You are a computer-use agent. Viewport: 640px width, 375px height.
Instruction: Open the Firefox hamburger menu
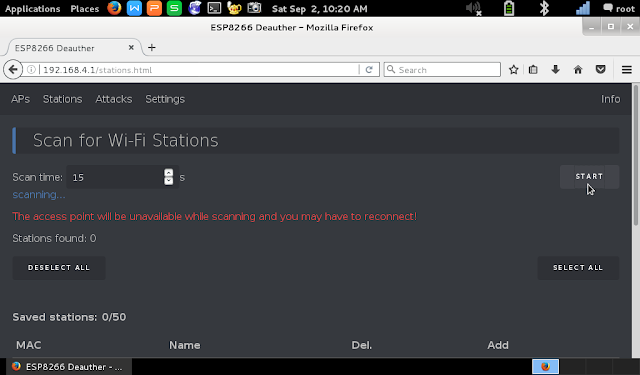[x=627, y=70]
